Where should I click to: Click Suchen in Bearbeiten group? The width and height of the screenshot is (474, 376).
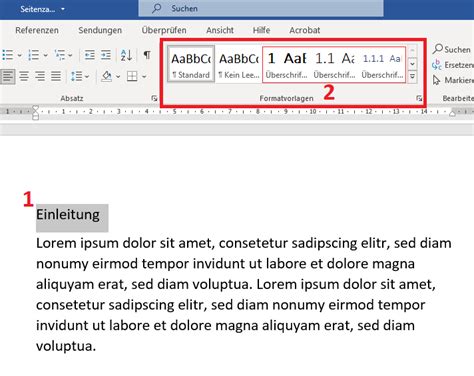click(452, 49)
